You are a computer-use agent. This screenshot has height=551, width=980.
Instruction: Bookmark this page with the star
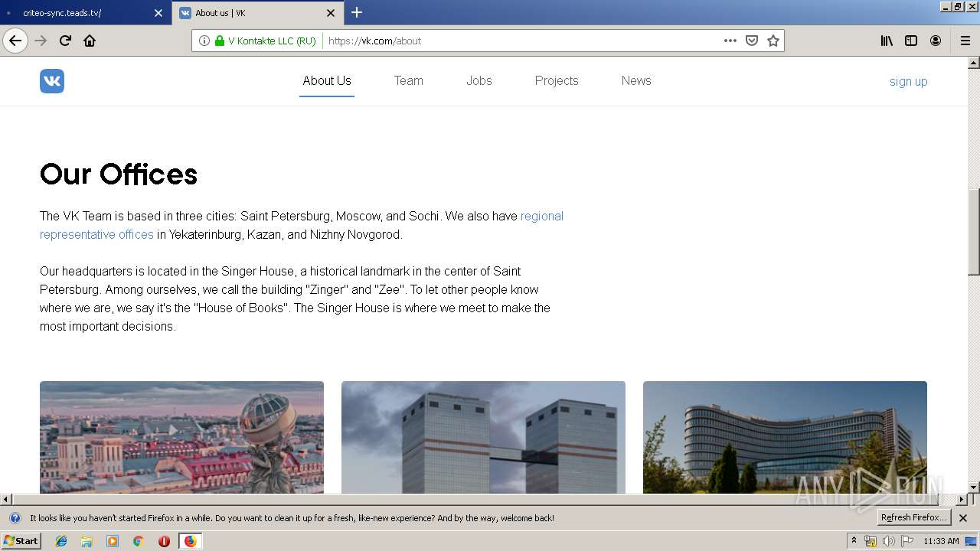773,41
